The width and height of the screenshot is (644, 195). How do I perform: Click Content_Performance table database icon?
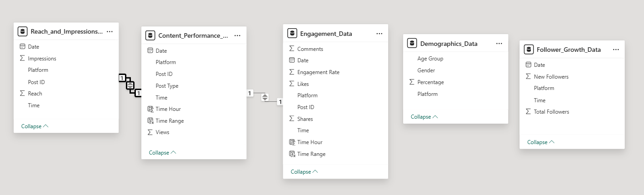[150, 35]
